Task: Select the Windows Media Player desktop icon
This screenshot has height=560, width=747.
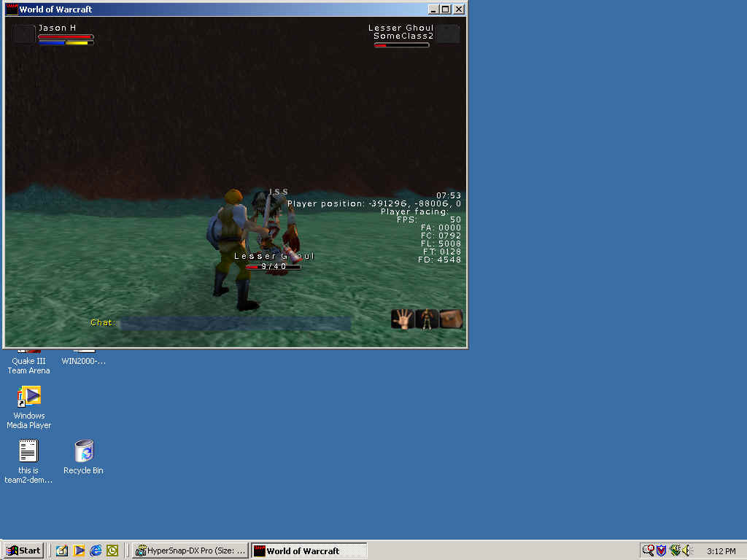Action: [29, 396]
